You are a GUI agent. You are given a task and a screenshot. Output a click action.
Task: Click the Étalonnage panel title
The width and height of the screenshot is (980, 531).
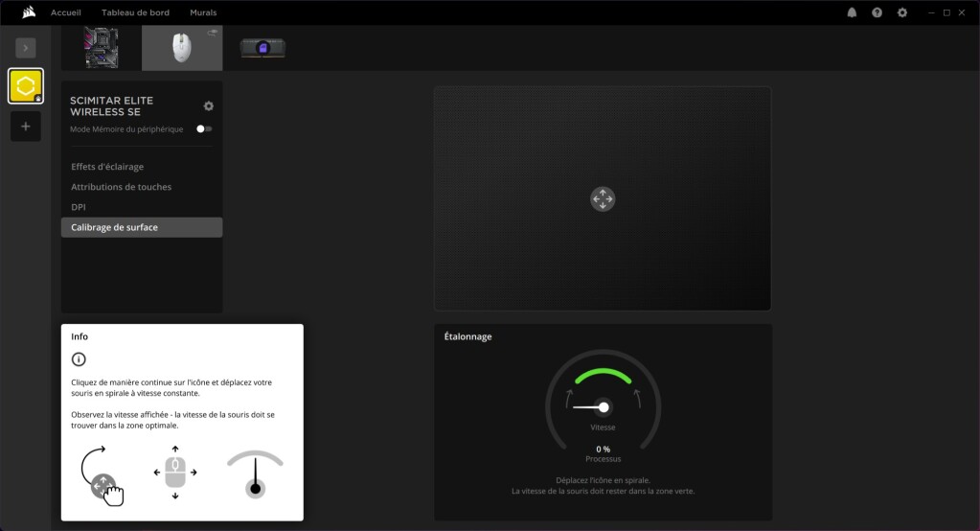pyautogui.click(x=468, y=336)
